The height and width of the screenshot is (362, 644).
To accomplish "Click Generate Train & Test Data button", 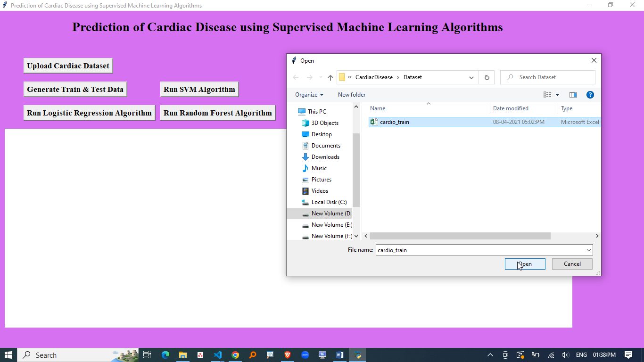I will [x=75, y=90].
